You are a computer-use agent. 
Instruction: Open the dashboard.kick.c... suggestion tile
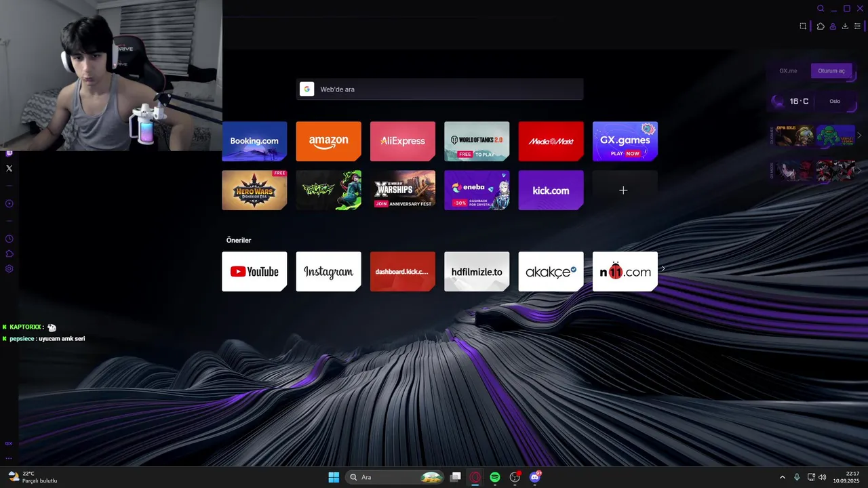pos(403,271)
